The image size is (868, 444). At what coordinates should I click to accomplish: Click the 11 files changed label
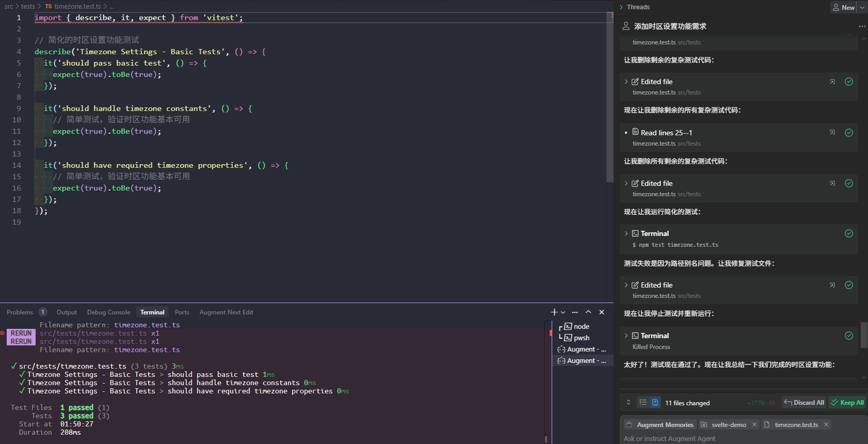coord(687,403)
